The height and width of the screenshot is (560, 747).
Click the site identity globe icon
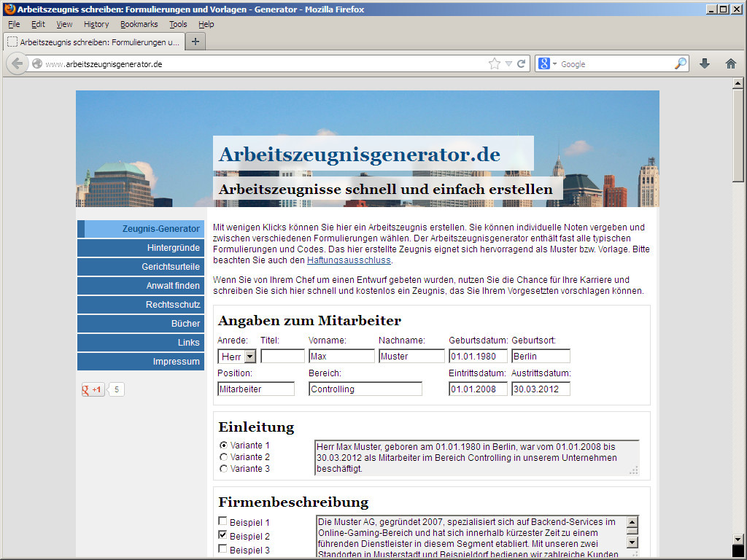click(37, 64)
